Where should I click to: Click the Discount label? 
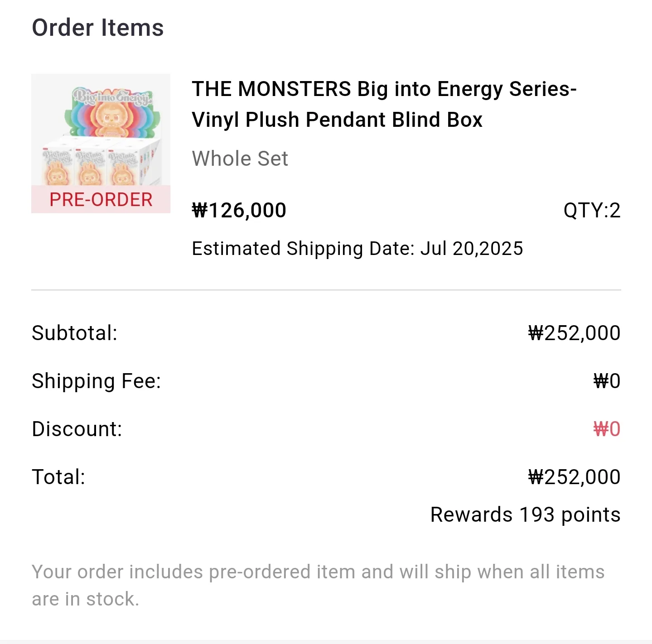pos(77,429)
